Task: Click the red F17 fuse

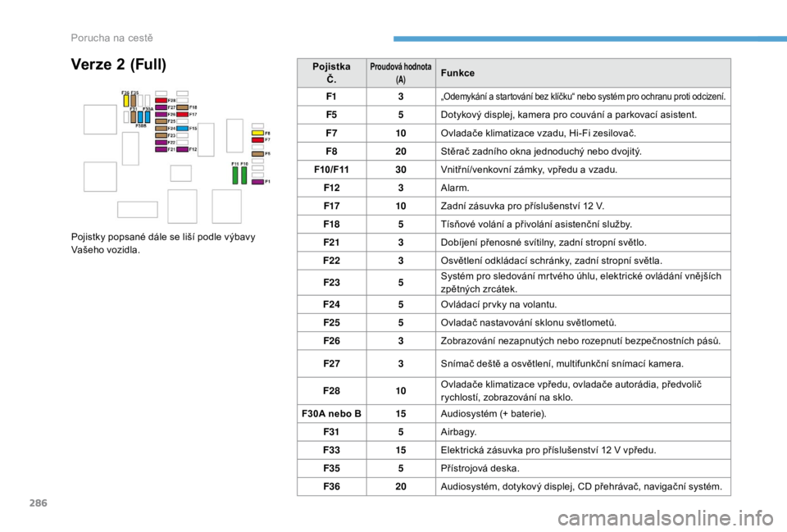Action: click(182, 115)
